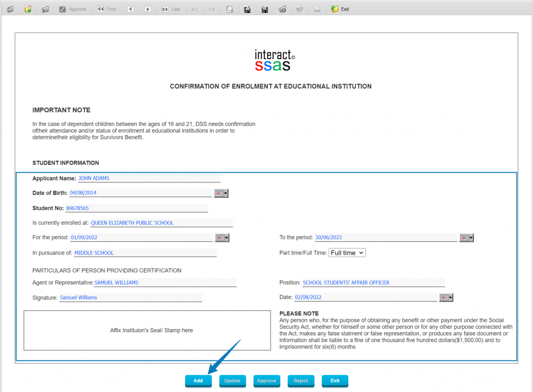Open the certification Date calendar picker
The width and height of the screenshot is (533, 392).
click(x=446, y=298)
